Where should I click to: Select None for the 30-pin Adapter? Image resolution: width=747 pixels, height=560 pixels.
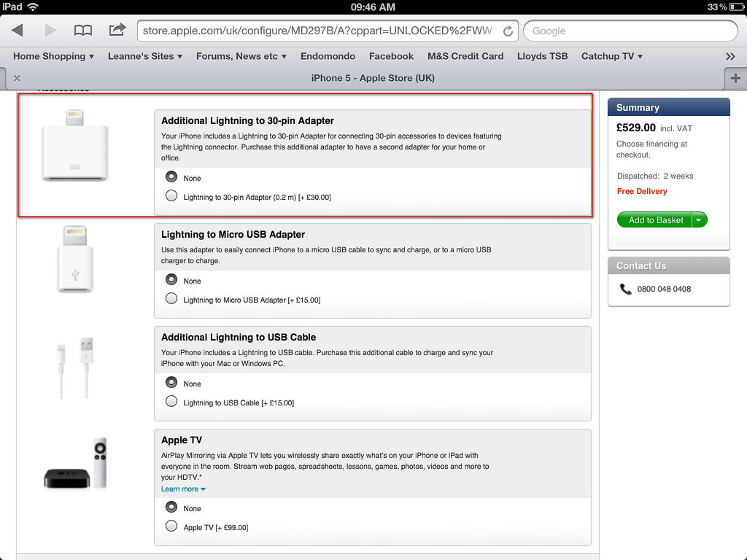(x=171, y=176)
